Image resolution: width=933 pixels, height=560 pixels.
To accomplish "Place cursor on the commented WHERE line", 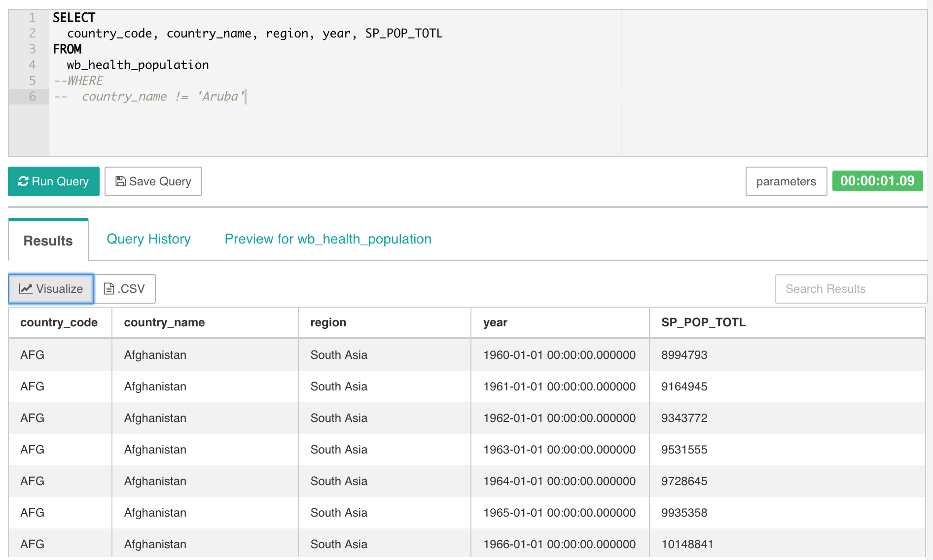I will tap(79, 80).
